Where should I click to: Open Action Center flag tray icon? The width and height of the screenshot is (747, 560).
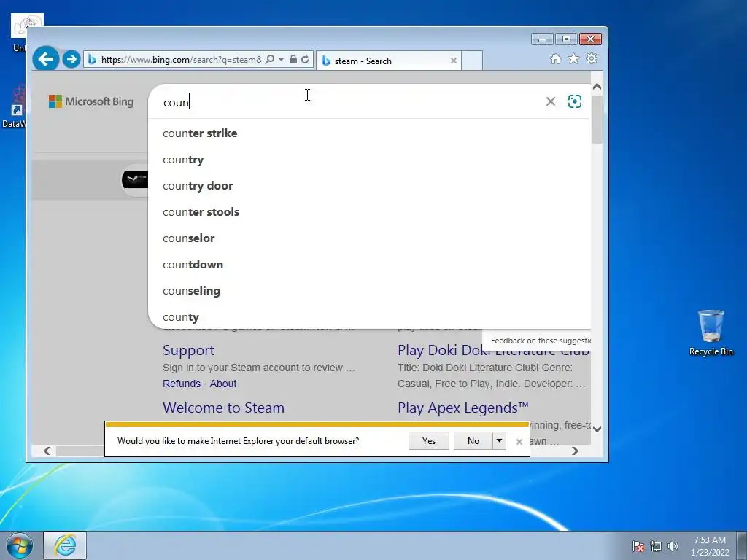(x=638, y=546)
